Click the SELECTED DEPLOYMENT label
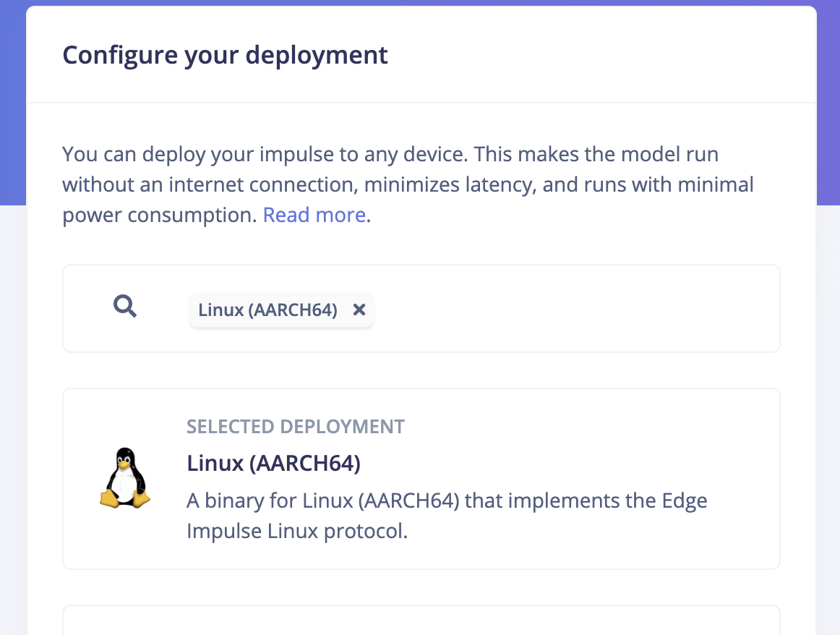840x635 pixels. pos(295,427)
